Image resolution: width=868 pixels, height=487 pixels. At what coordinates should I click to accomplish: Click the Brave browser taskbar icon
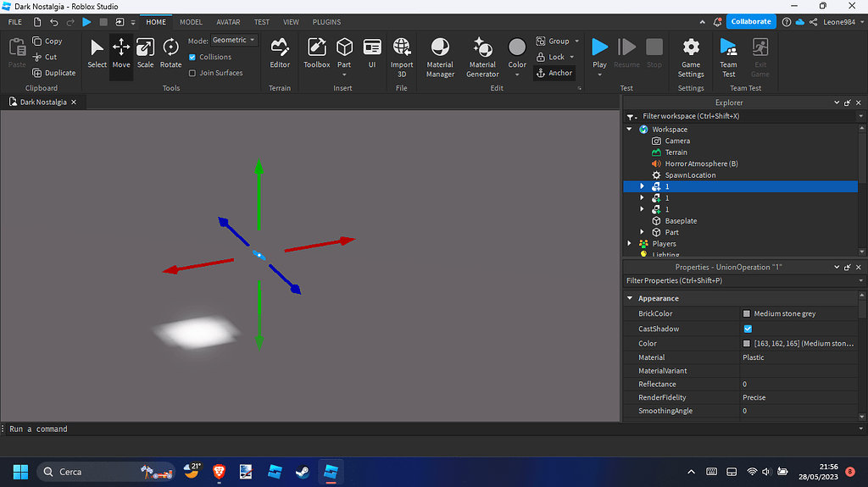[x=219, y=472]
